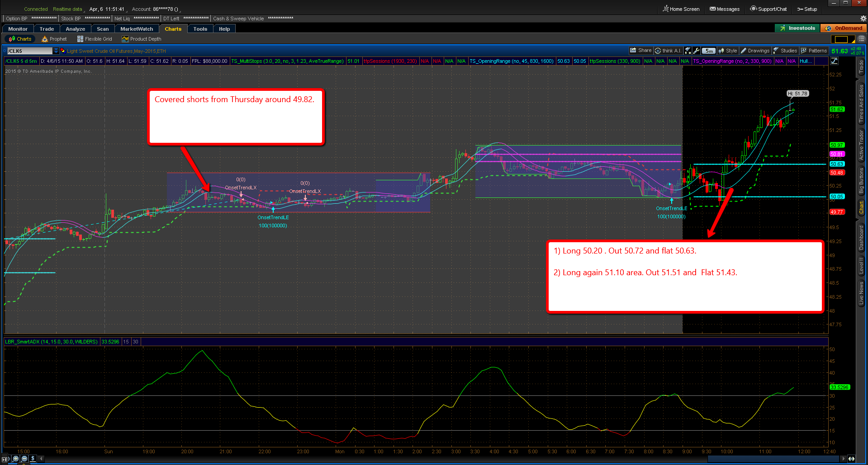Screen dimensions: 868x465
Task: Click the Option BP value
Action: [x=44, y=19]
